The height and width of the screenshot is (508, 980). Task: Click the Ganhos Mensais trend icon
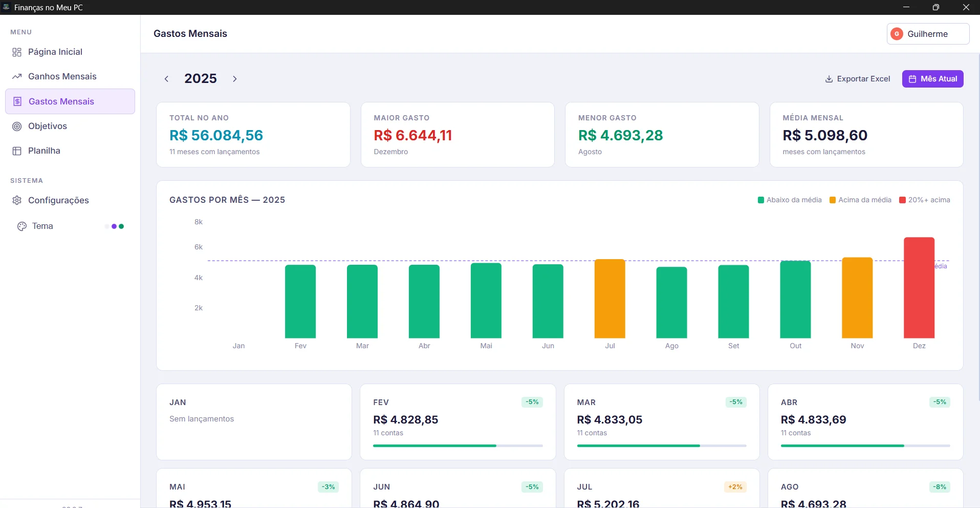[x=17, y=77]
